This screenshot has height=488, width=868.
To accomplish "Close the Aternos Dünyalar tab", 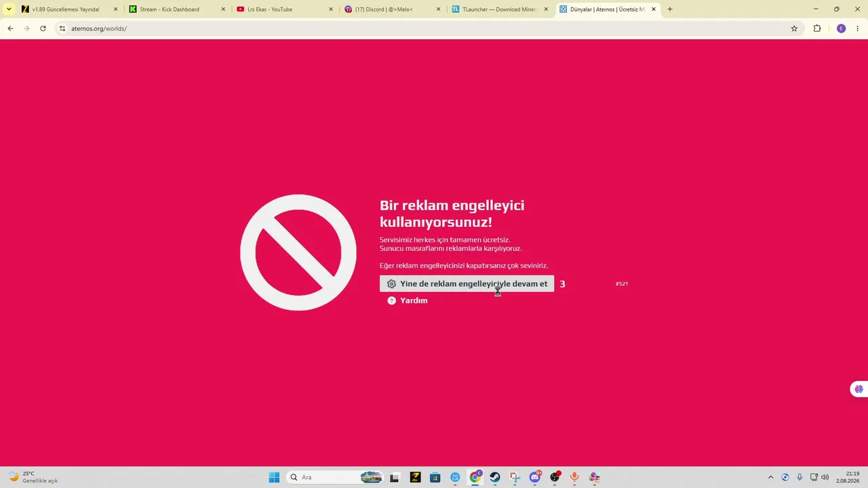I will [x=654, y=9].
